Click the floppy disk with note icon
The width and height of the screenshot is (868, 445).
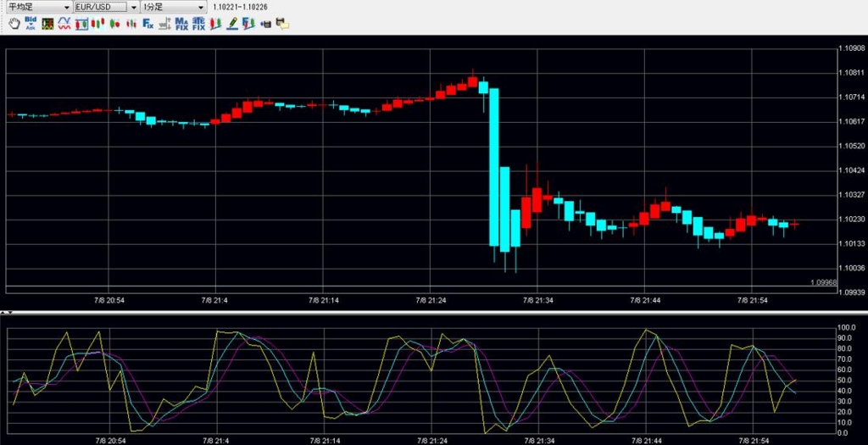click(x=282, y=23)
